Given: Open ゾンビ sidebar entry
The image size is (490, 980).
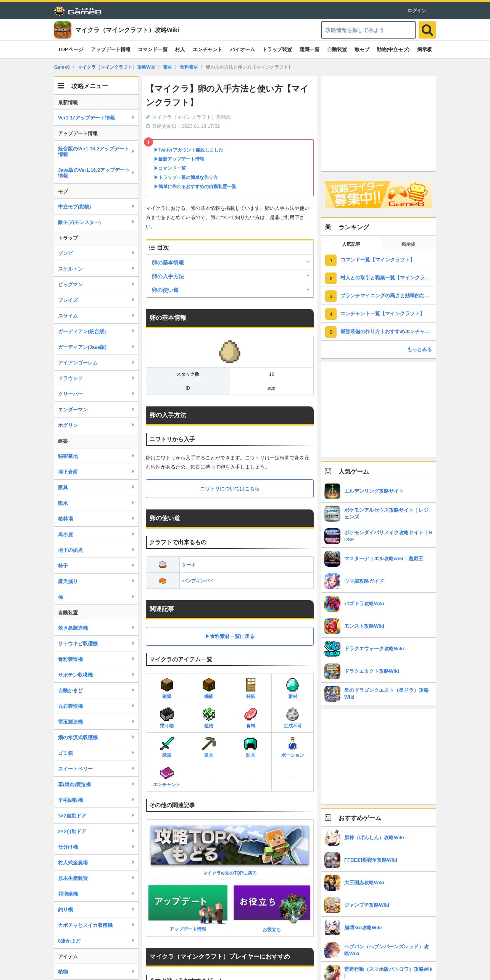Looking at the screenshot, I should click(x=96, y=253).
